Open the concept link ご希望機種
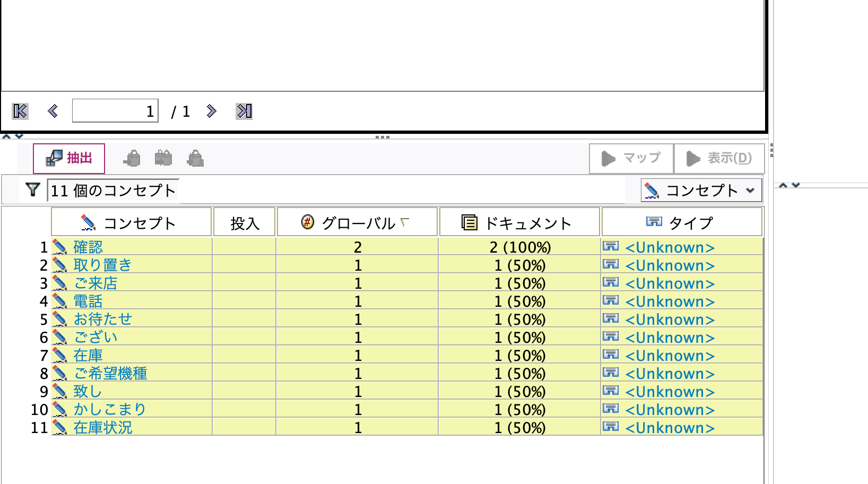Image resolution: width=868 pixels, height=484 pixels. [111, 373]
